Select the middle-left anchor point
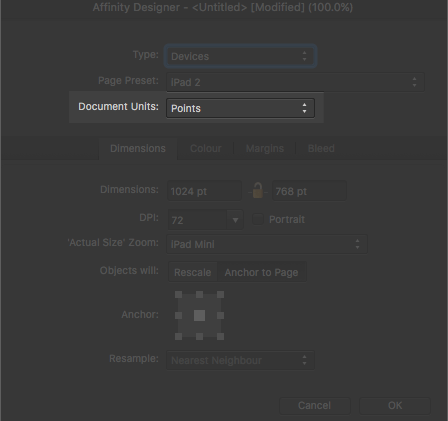The height and width of the screenshot is (421, 448). coord(178,315)
